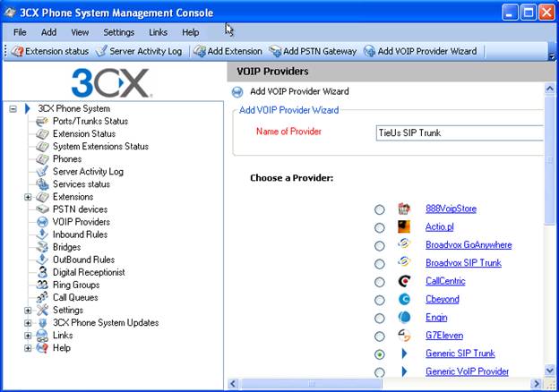Click the Server Activity Log icon in the tree
559x392 pixels.
tap(42, 172)
